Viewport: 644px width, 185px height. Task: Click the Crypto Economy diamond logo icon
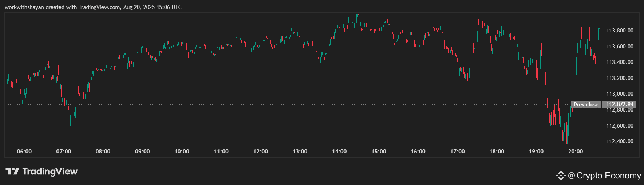pos(561,176)
